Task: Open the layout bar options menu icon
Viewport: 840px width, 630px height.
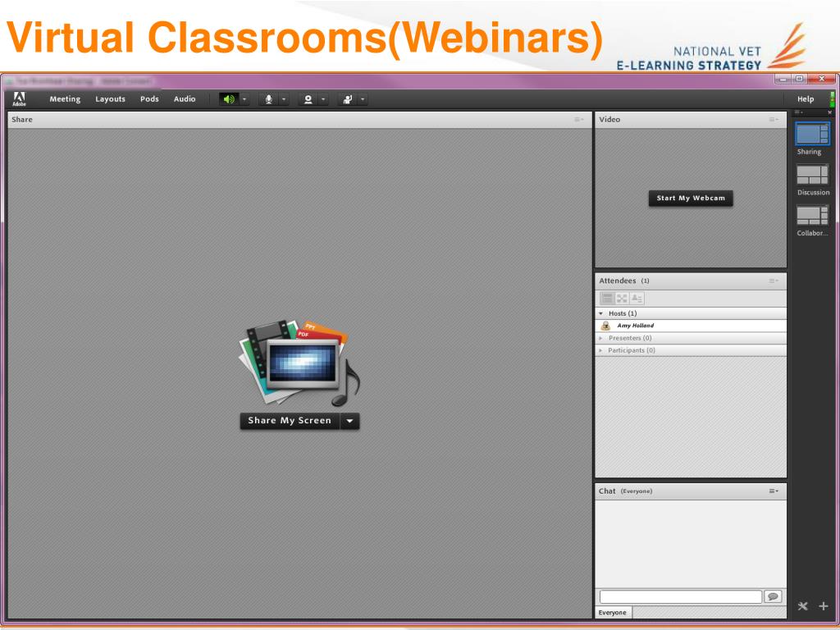Action: (x=798, y=112)
